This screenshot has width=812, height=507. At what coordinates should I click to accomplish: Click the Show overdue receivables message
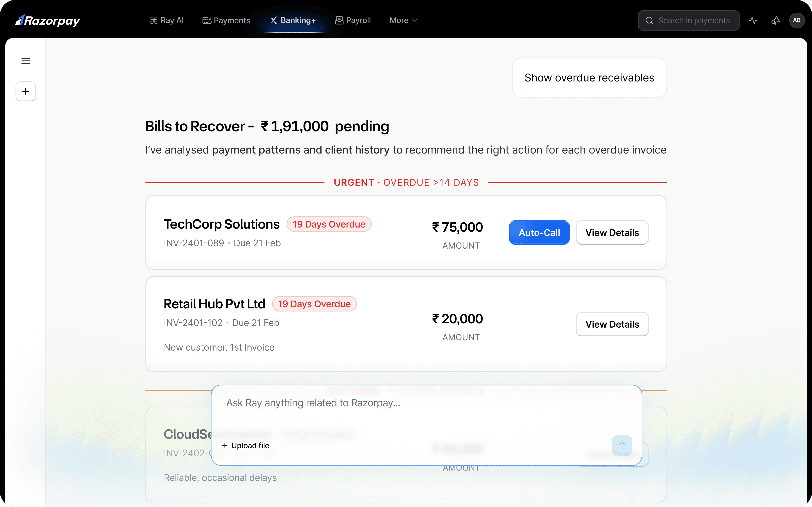pos(589,78)
